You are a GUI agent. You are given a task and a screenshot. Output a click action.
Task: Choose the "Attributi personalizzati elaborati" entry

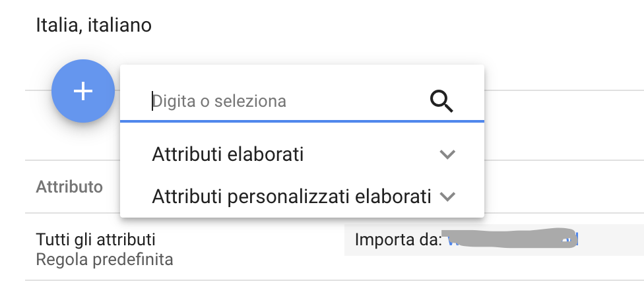tap(291, 196)
